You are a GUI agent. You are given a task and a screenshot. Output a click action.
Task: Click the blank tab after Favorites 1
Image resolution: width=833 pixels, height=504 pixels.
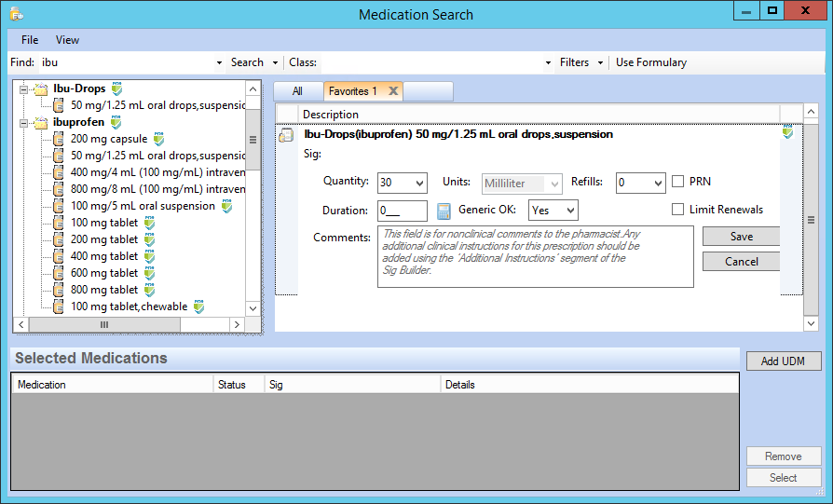pyautogui.click(x=429, y=91)
